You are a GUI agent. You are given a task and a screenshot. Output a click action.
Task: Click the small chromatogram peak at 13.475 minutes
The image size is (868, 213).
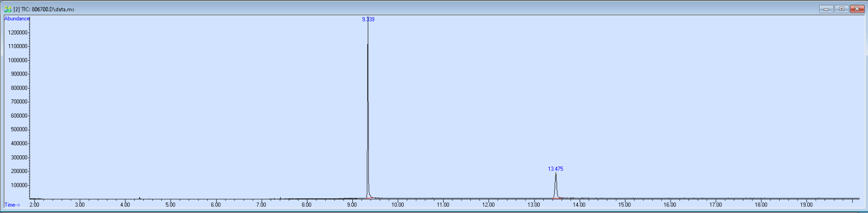[556, 185]
